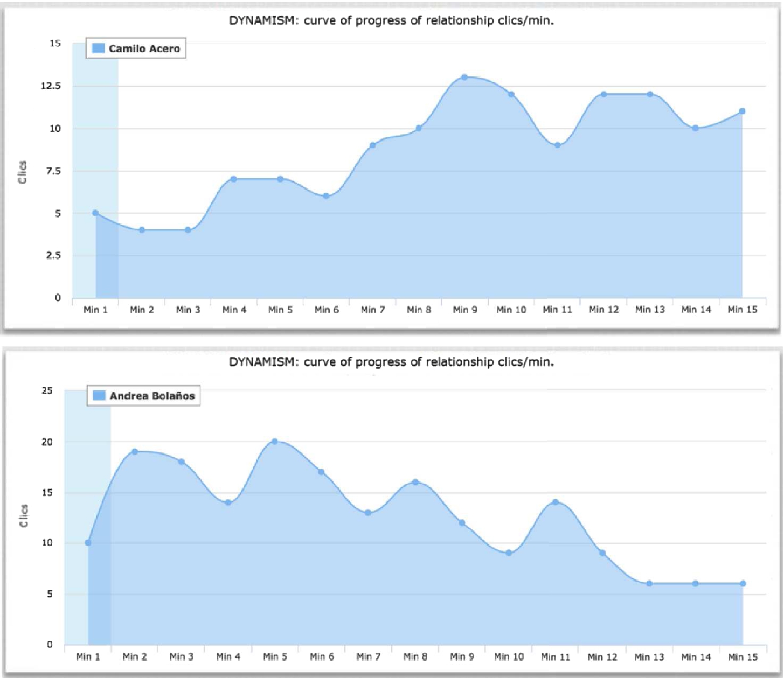
Task: Pick Andrea Bolaños' Min 7 data point
Action: [368, 513]
